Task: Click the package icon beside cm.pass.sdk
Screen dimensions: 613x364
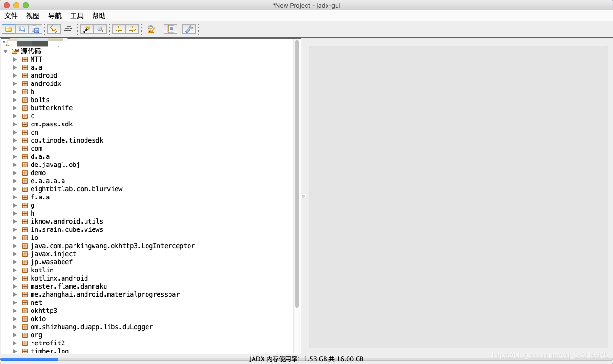Action: pos(25,124)
